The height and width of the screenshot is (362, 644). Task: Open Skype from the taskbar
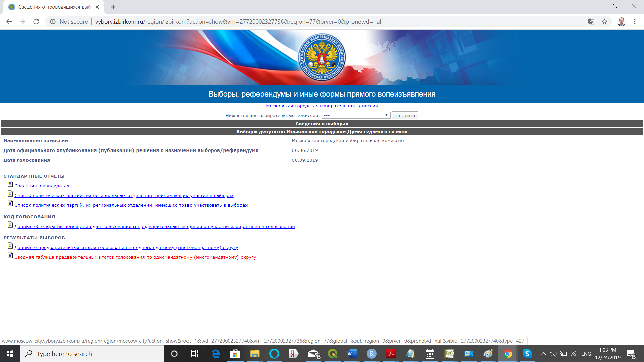pyautogui.click(x=527, y=354)
